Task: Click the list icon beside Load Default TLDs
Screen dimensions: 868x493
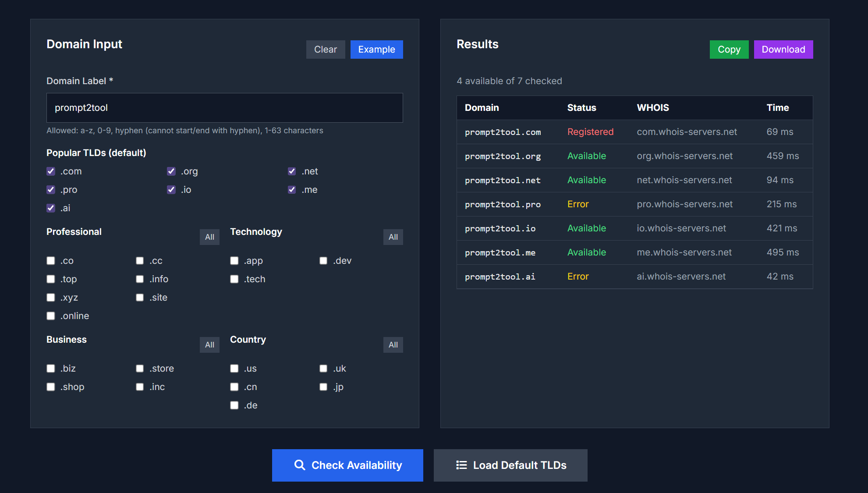Action: (x=461, y=465)
